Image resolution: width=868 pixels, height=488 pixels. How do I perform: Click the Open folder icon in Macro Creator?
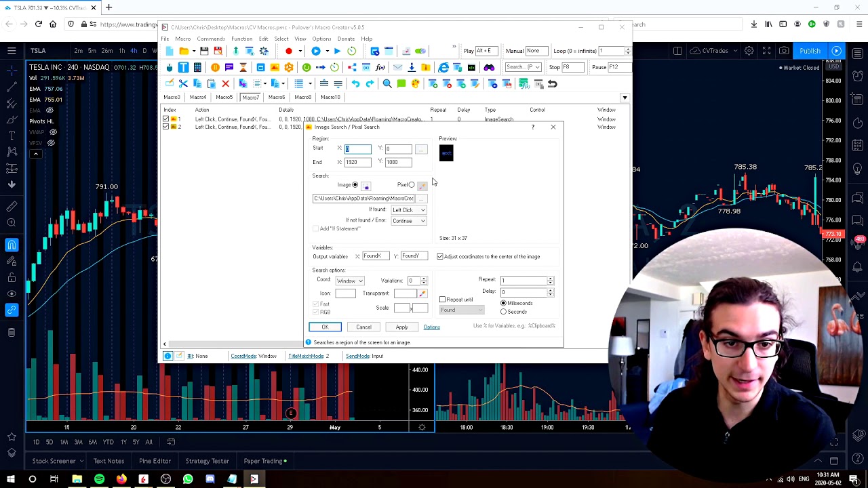(184, 51)
